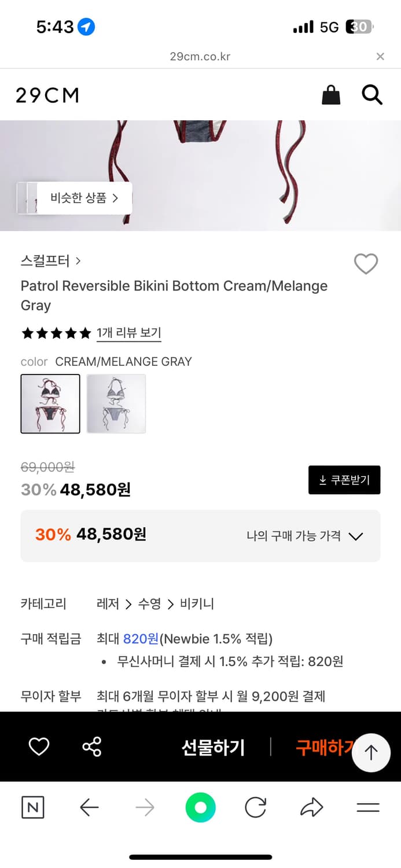Open the search icon on the 29CM header
This screenshot has width=401, height=868.
(x=372, y=94)
